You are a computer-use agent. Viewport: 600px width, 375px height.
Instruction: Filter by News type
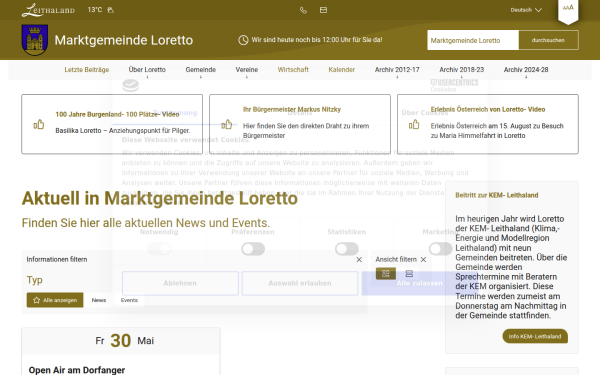coord(99,300)
